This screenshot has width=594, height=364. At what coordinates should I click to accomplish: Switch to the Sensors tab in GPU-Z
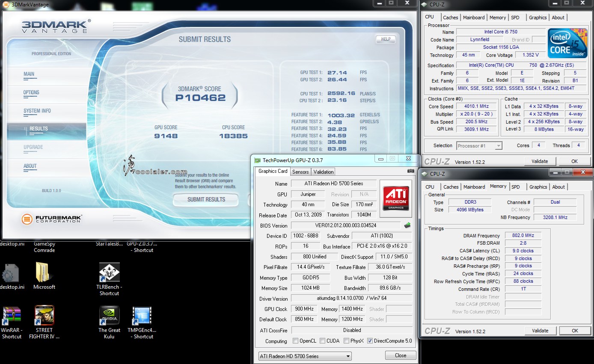[x=300, y=172]
